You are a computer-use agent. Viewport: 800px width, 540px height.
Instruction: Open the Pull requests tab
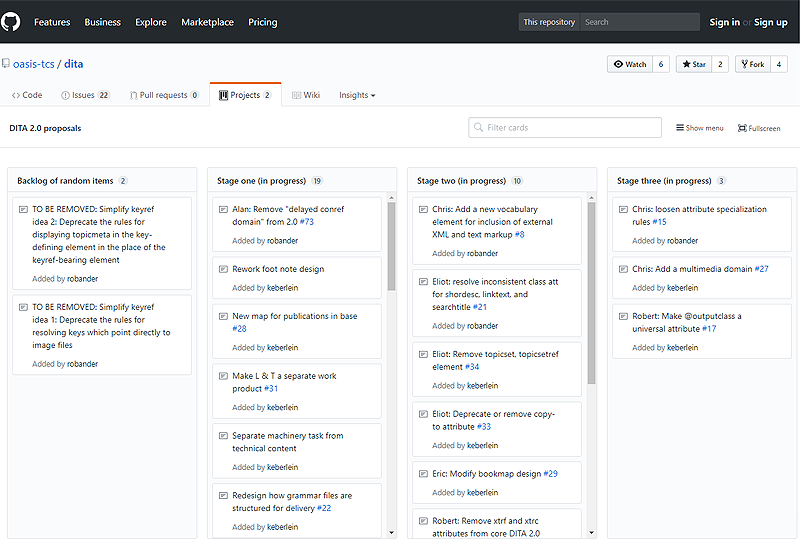tap(164, 95)
